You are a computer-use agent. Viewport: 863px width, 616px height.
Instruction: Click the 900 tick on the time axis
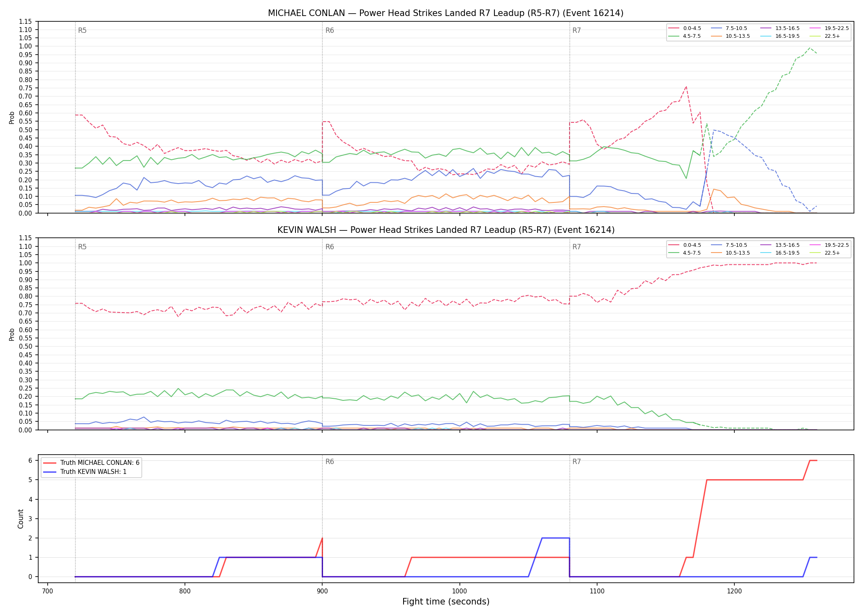click(x=322, y=591)
